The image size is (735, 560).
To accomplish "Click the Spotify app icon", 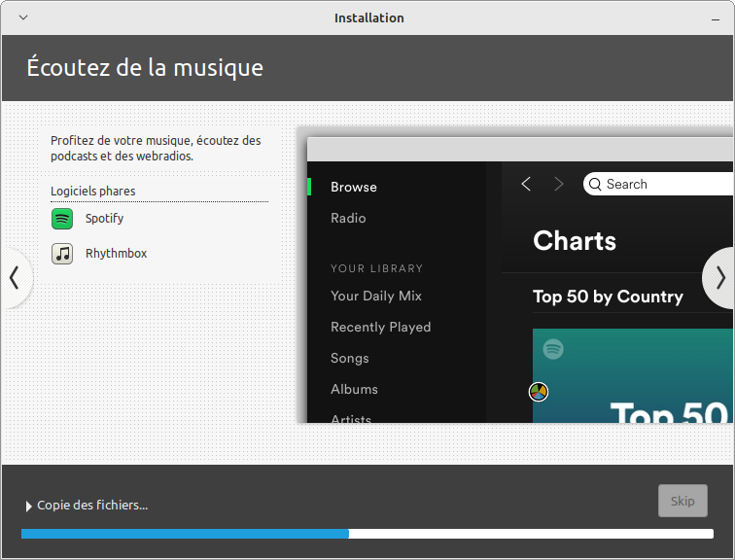I will [x=62, y=219].
